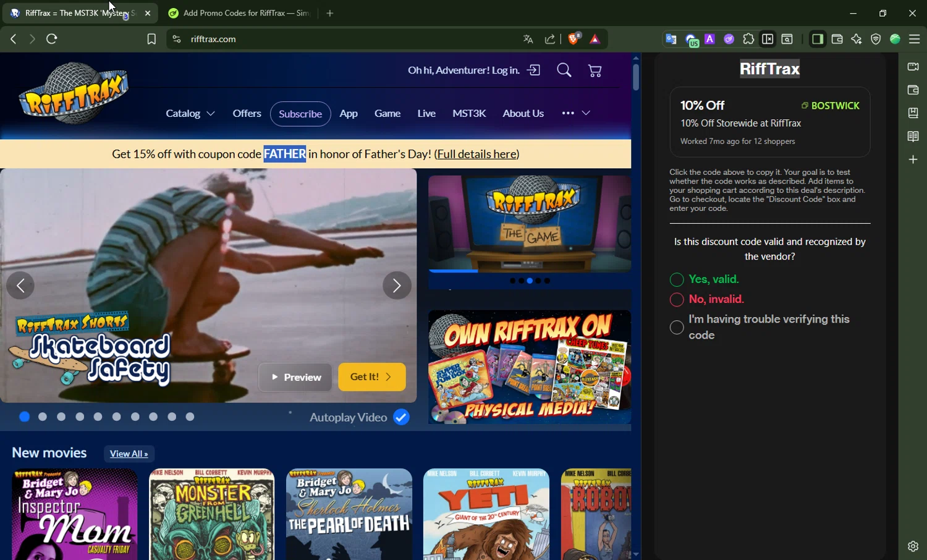This screenshot has width=927, height=560.
Task: Open the Inspector Mom movie poster
Action: [74, 514]
